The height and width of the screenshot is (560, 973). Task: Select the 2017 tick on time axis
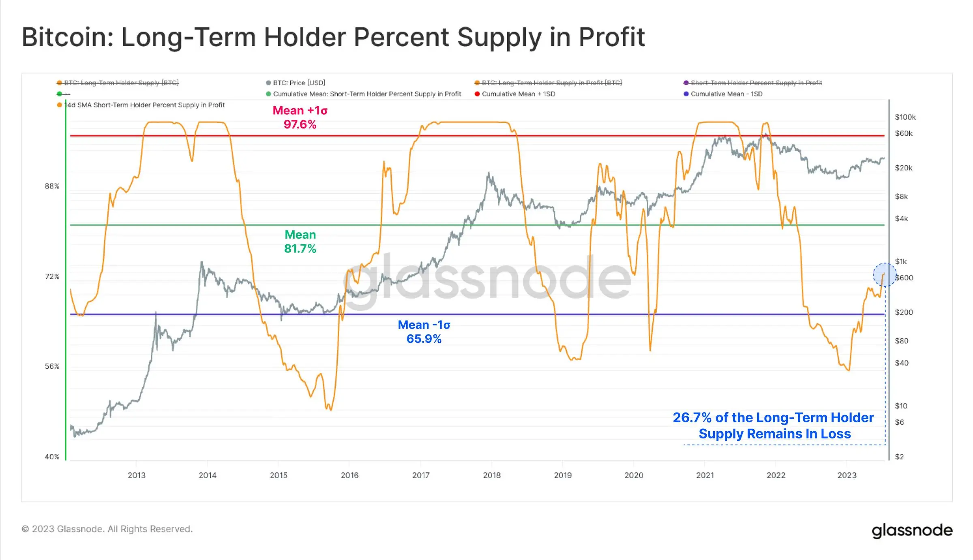tap(421, 475)
